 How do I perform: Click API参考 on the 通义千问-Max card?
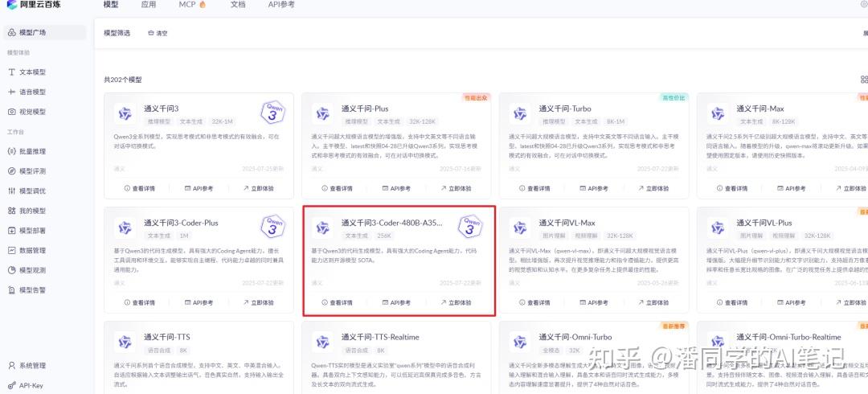pyautogui.click(x=792, y=188)
